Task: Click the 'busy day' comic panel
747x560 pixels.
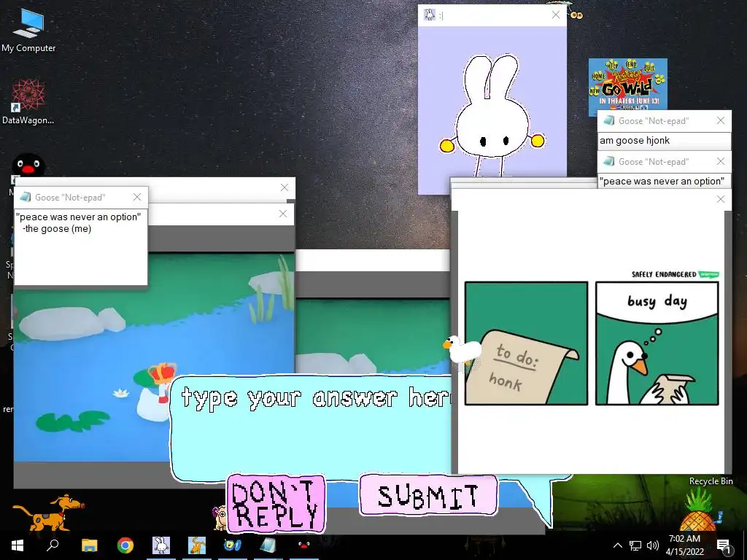Action: click(x=657, y=343)
